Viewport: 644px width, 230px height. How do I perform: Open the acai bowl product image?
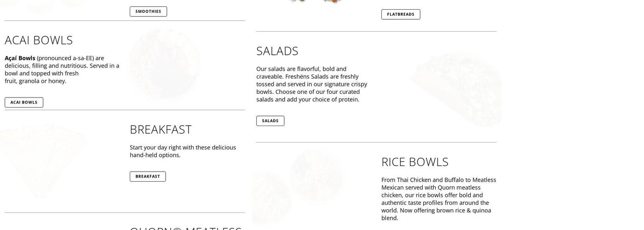tap(164, 63)
